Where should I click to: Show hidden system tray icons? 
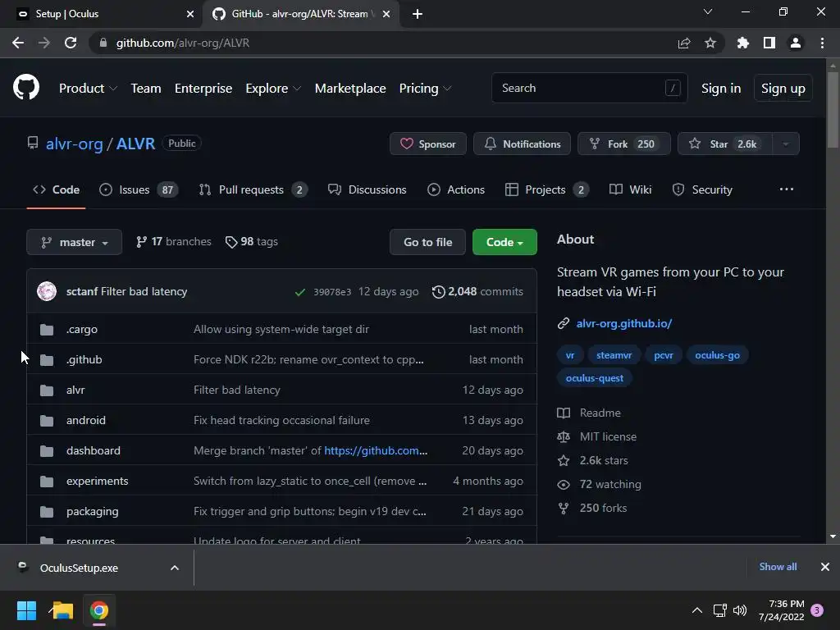click(x=697, y=610)
